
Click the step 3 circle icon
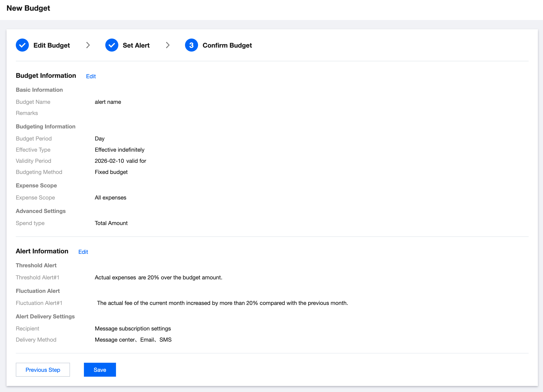click(191, 45)
